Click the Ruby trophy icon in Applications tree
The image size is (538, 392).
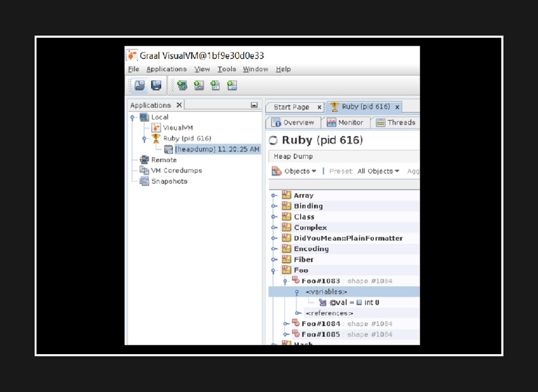[156, 138]
